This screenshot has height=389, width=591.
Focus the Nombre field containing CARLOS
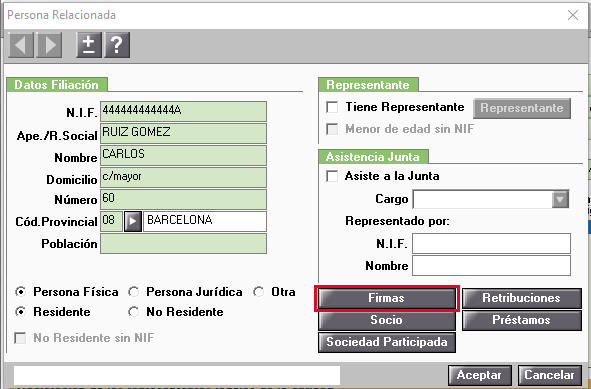pyautogui.click(x=184, y=155)
